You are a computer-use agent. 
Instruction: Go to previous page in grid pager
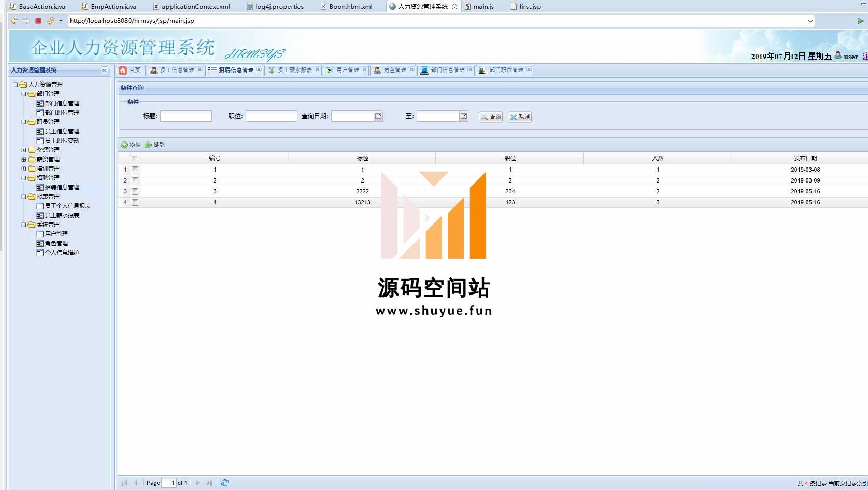(135, 483)
